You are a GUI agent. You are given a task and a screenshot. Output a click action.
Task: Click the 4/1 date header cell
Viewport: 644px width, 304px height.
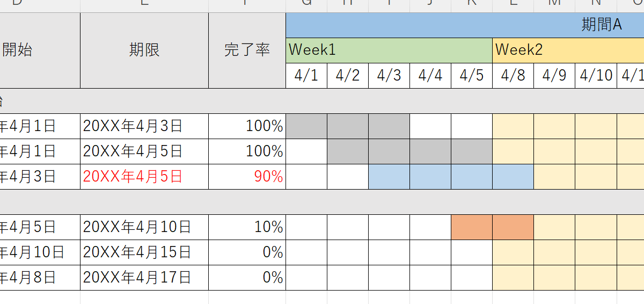tap(306, 76)
